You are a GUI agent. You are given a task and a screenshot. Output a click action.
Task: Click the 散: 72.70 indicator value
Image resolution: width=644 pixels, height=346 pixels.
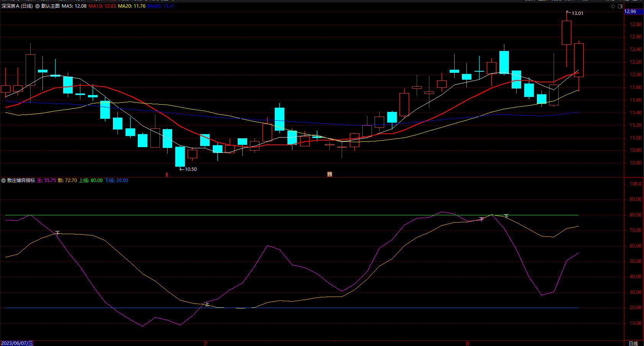(x=67, y=180)
